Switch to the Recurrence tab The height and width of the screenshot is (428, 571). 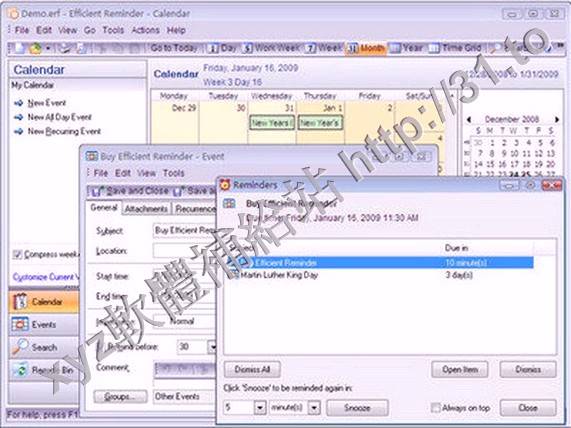coord(195,209)
